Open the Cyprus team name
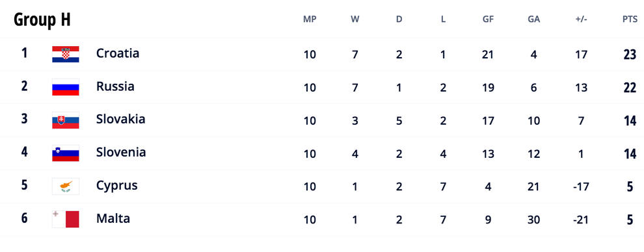The image size is (644, 252). pyautogui.click(x=116, y=186)
